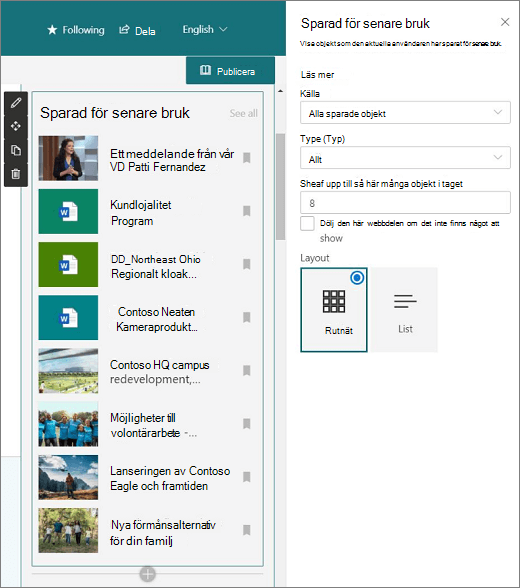The image size is (520, 588).
Task: Click the Rutnät grid layout icon
Action: [x=334, y=302]
